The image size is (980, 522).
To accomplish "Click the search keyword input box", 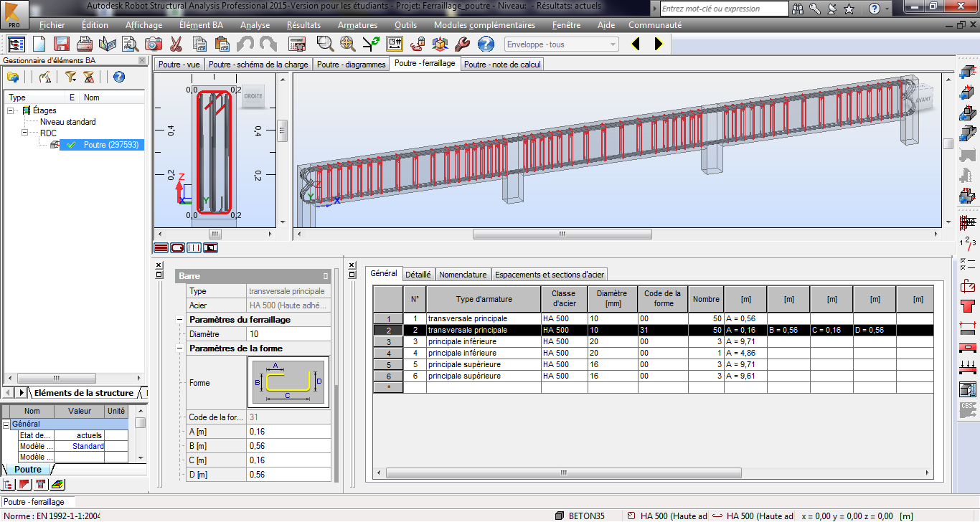I will (x=724, y=9).
